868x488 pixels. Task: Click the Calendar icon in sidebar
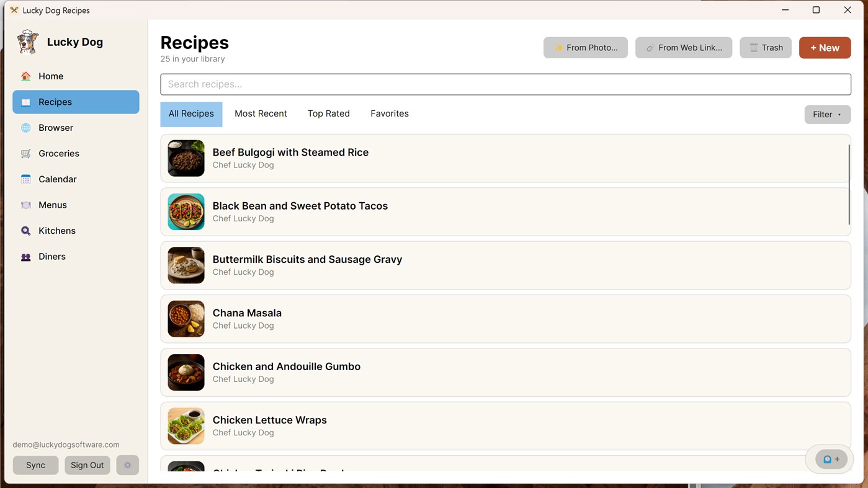click(x=25, y=179)
